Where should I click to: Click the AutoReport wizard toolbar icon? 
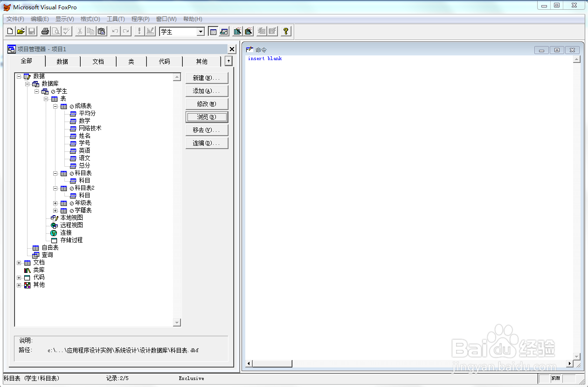pyautogui.click(x=272, y=31)
